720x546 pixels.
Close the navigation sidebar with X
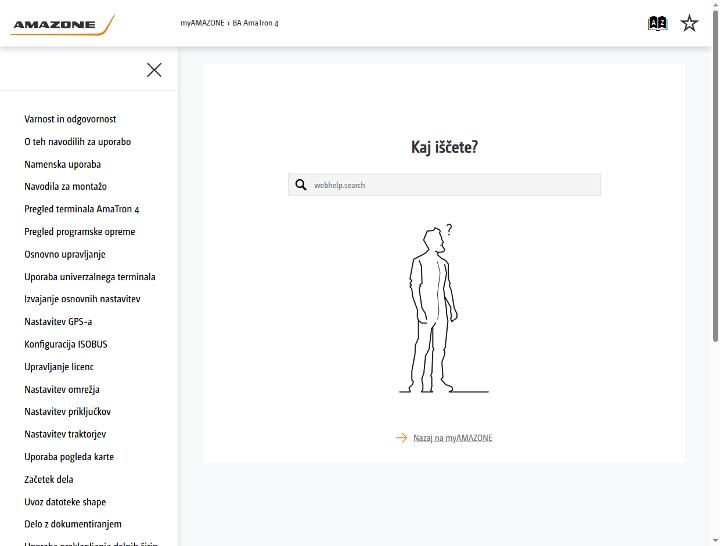(x=154, y=70)
